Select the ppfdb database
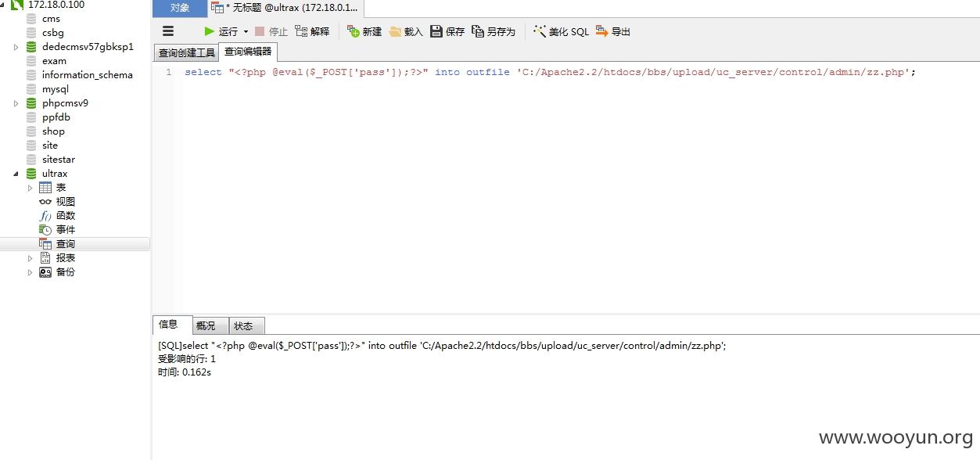 tap(56, 117)
